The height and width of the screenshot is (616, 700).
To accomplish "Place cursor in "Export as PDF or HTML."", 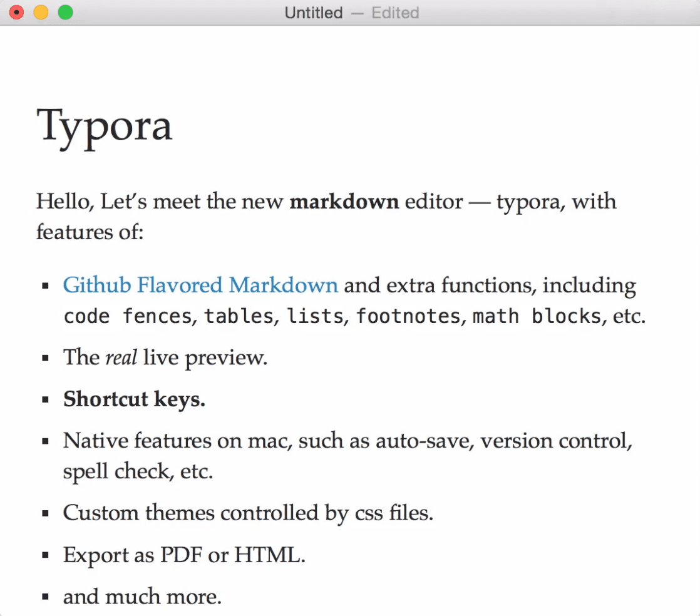I will pyautogui.click(x=184, y=555).
